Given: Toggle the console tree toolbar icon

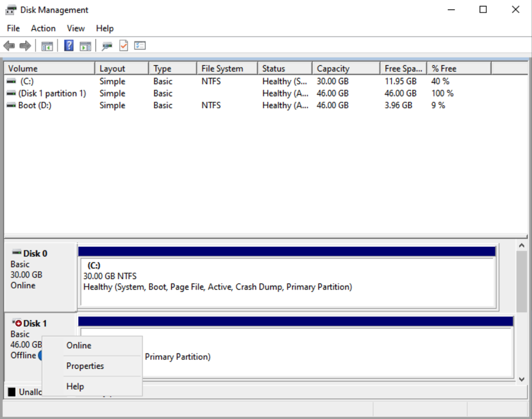Looking at the screenshot, I should point(47,46).
